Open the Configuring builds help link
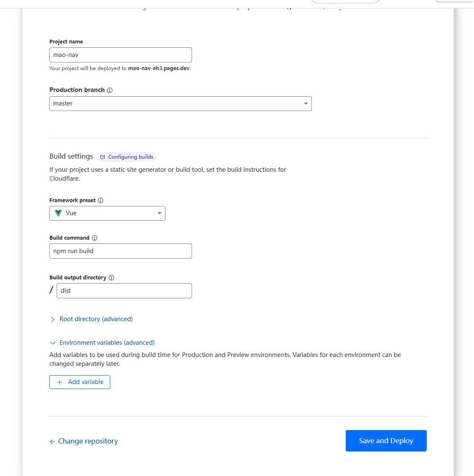Screen dimensions: 474x476 coord(130,157)
